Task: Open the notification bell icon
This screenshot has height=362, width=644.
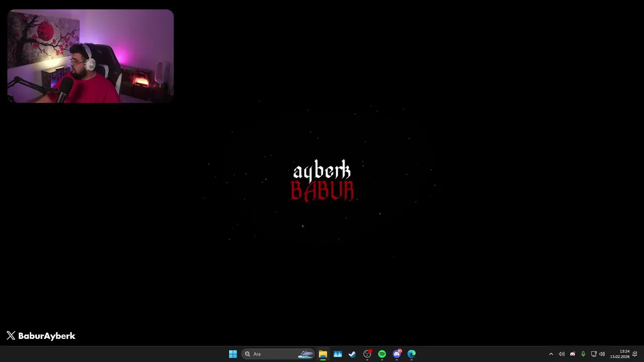Action: (x=635, y=354)
